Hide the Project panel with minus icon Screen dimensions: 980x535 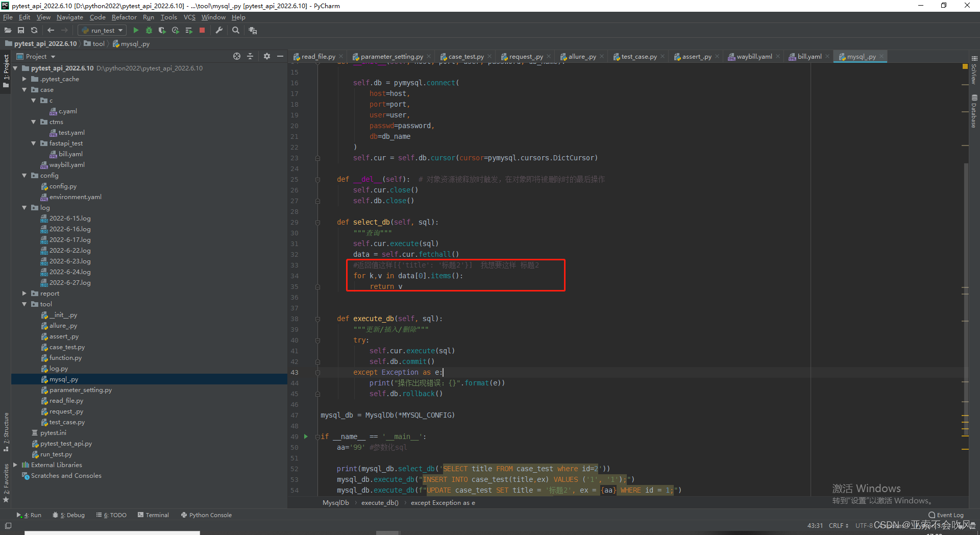280,57
